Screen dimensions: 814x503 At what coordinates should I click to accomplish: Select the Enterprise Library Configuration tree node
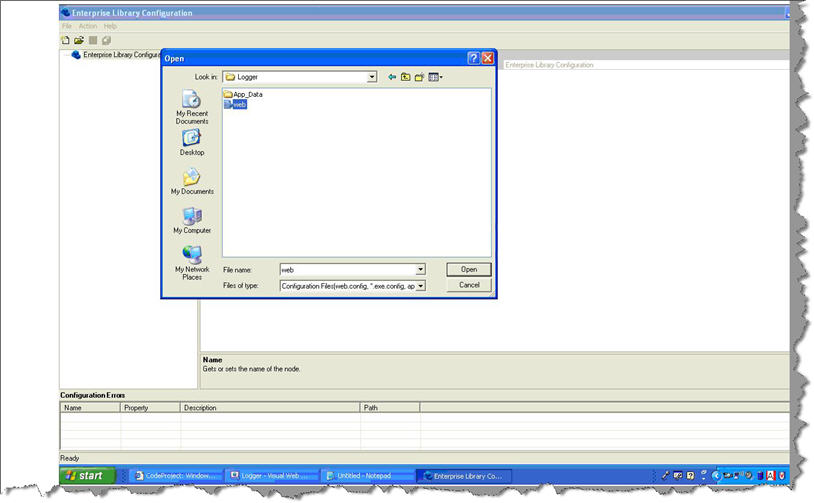pyautogui.click(x=121, y=55)
